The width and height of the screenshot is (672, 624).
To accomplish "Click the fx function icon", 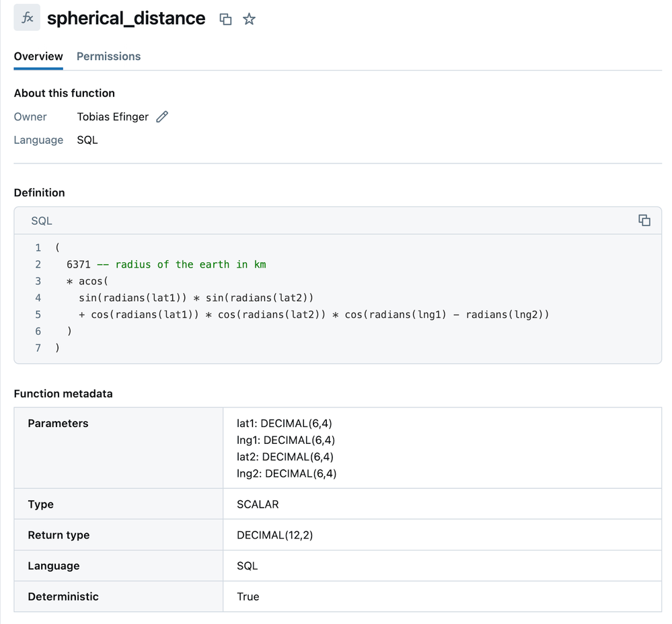I will point(27,18).
